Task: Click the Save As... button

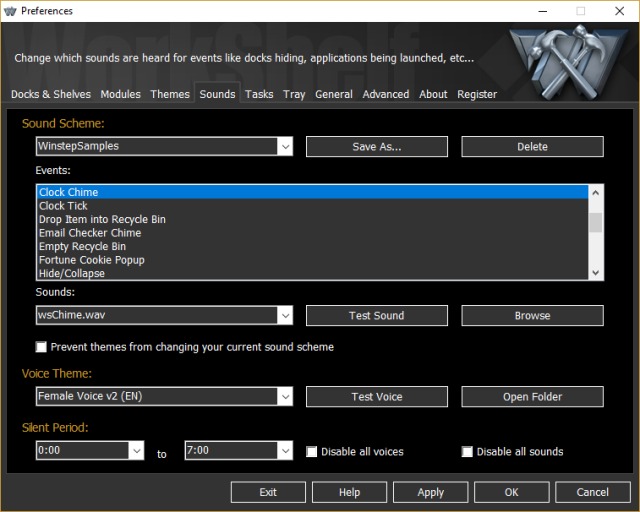Action: 376,147
